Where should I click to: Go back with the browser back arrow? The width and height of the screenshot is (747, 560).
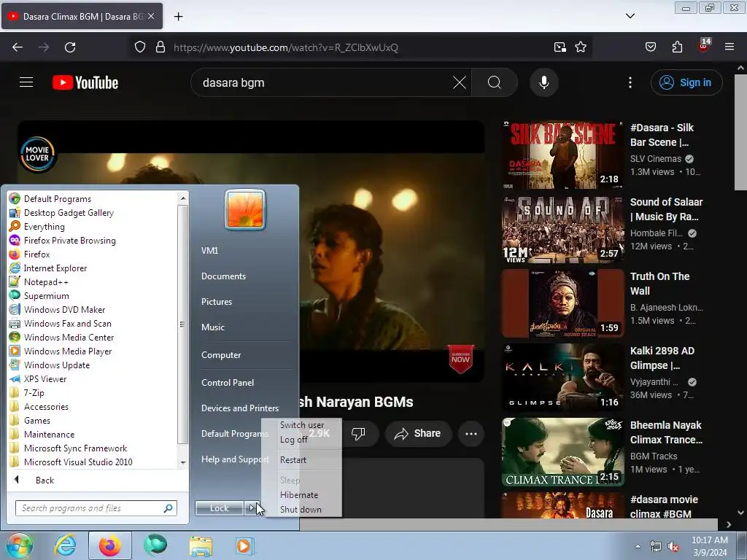click(18, 47)
